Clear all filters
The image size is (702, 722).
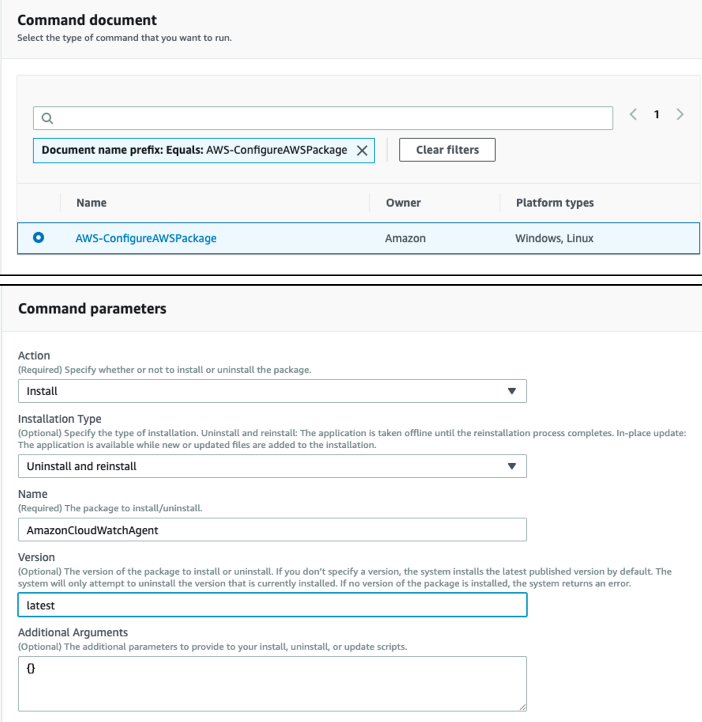447,150
